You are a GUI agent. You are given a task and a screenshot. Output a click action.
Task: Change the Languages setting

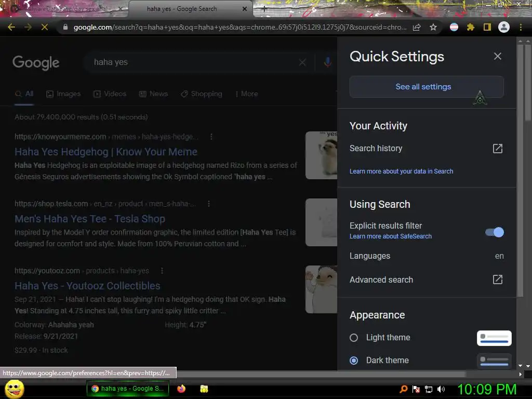pyautogui.click(x=427, y=256)
